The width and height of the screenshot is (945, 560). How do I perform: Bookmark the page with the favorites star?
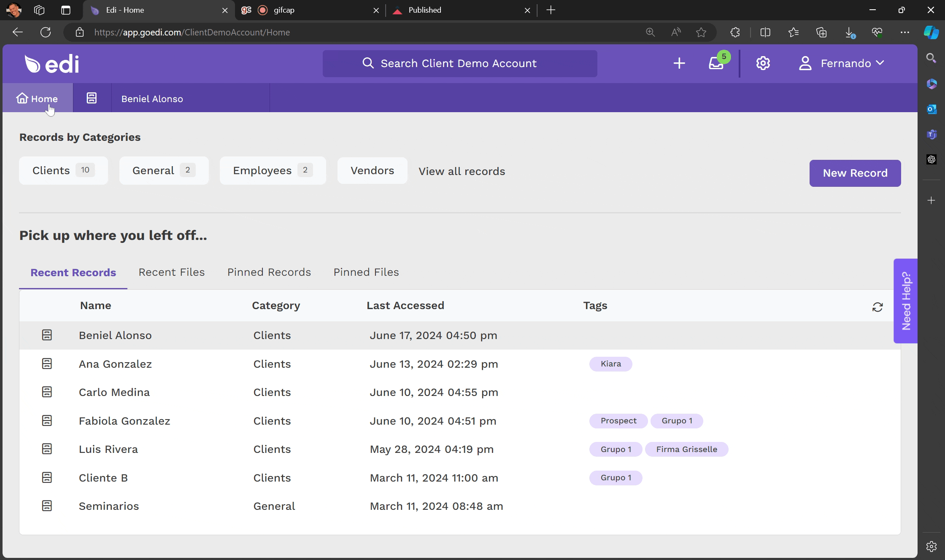pyautogui.click(x=701, y=32)
